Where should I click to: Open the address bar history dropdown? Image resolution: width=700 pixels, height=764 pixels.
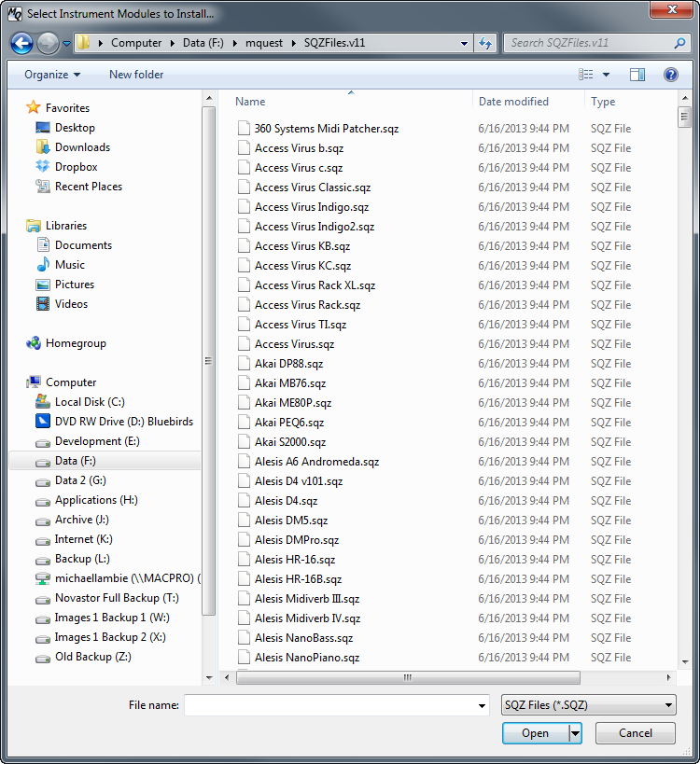(464, 43)
